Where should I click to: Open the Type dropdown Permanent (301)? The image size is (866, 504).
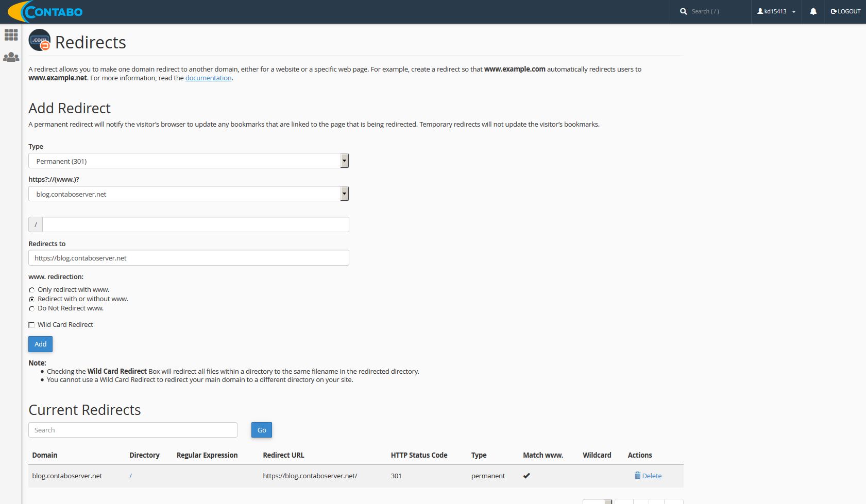point(189,161)
